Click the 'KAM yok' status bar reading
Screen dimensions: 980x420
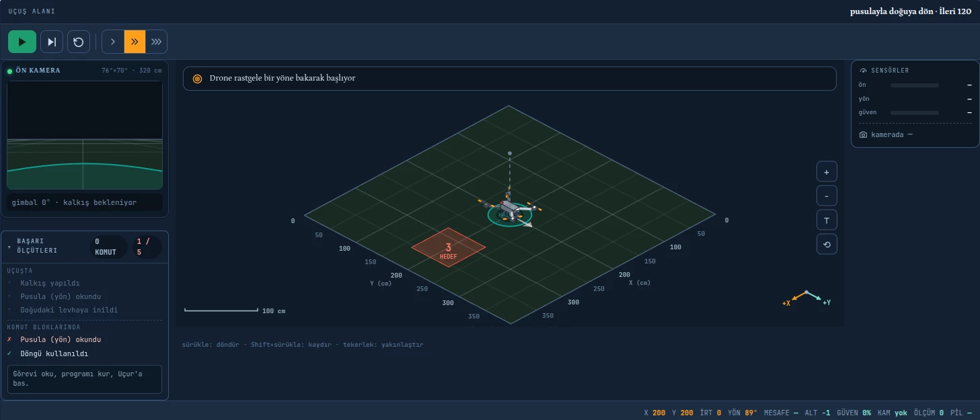[893, 413]
